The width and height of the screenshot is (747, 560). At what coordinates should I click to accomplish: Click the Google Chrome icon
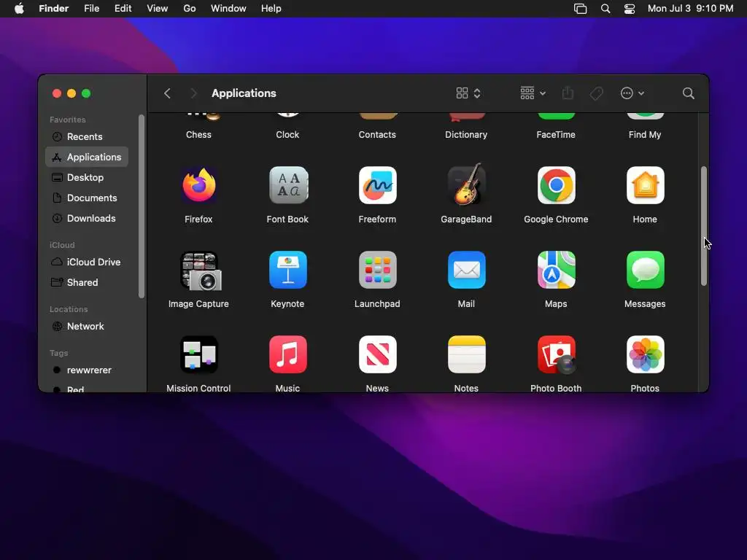556,186
